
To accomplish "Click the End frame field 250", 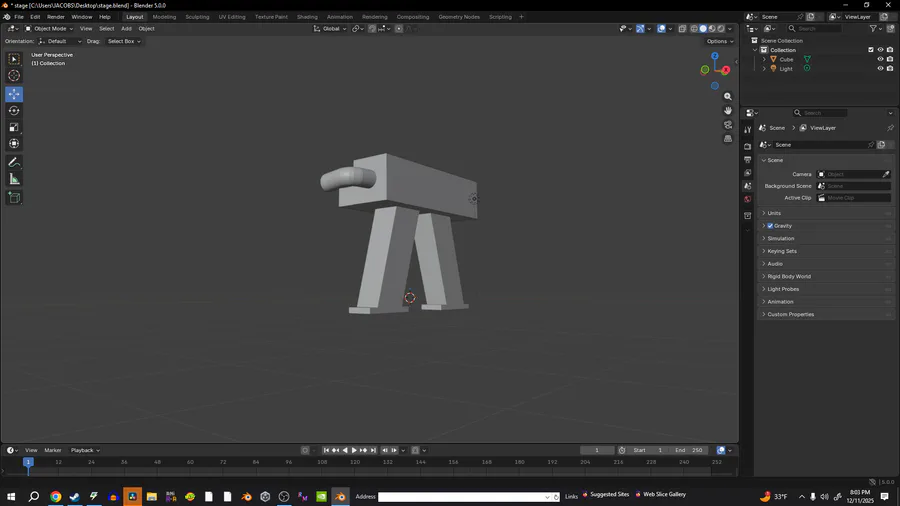I will click(689, 450).
